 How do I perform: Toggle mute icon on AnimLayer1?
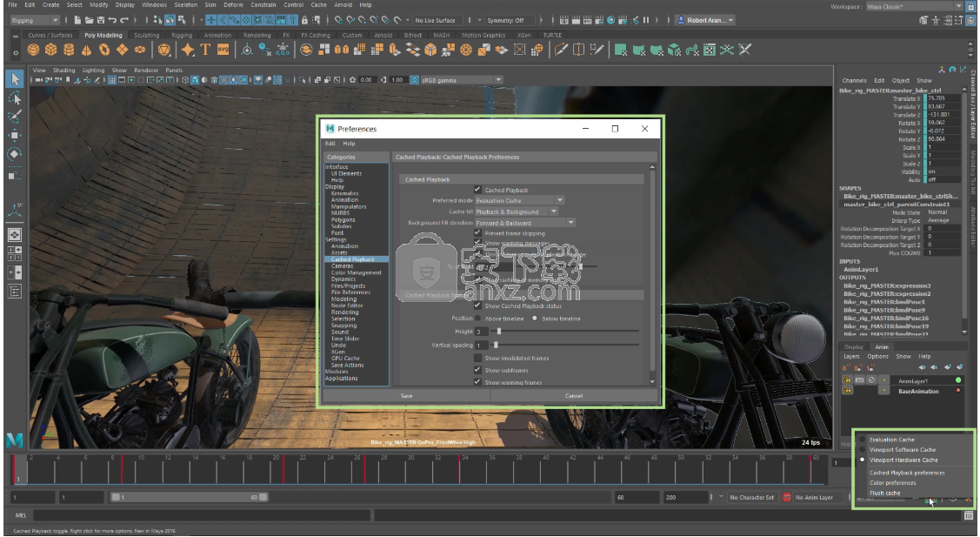(871, 380)
